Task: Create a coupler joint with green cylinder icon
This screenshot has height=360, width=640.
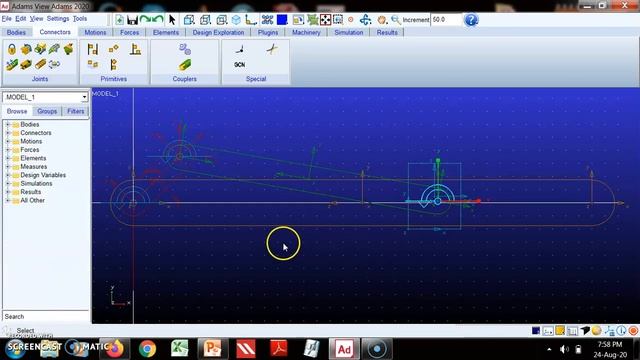Action: (185, 64)
